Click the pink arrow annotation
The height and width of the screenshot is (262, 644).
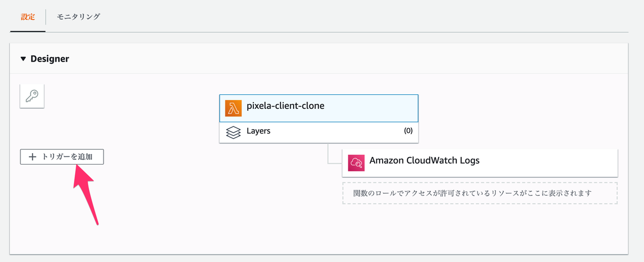pyautogui.click(x=86, y=193)
